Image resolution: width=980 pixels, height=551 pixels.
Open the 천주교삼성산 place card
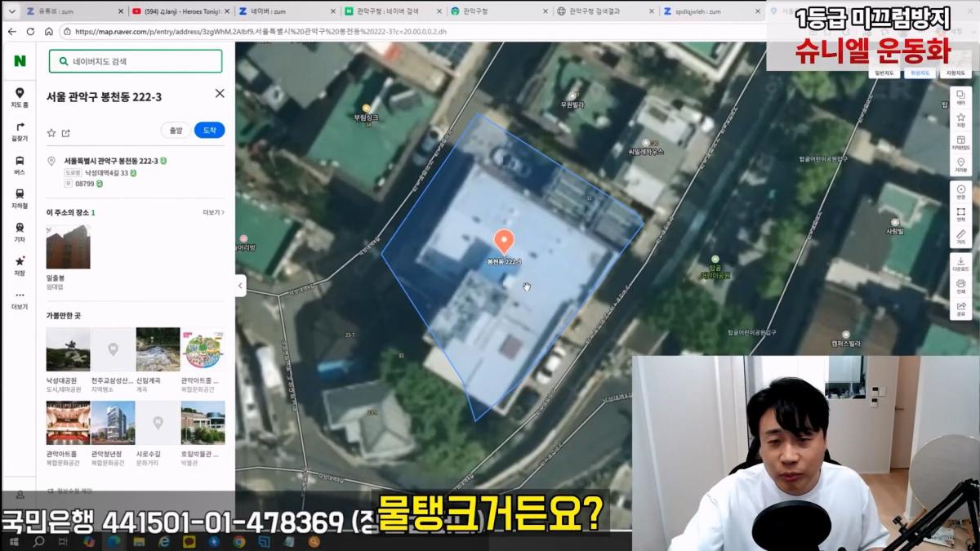coord(113,360)
